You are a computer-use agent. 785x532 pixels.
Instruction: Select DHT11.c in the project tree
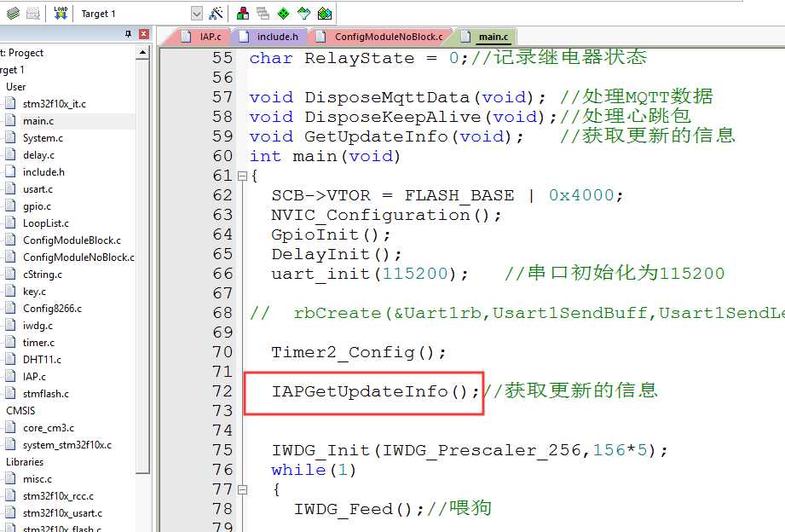pyautogui.click(x=42, y=360)
